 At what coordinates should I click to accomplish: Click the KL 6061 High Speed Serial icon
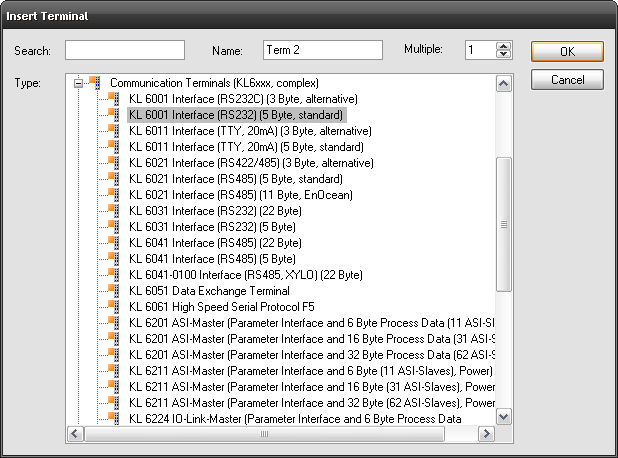pos(114,306)
